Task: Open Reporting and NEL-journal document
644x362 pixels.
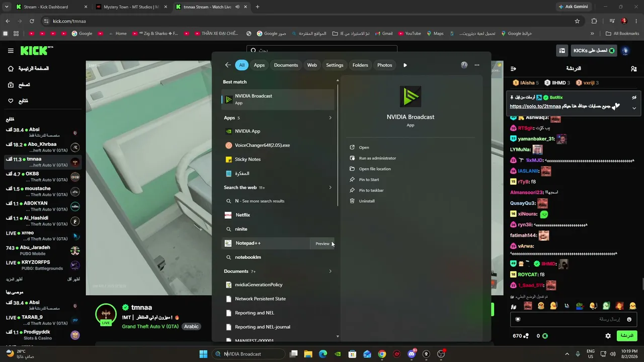Action: coord(278,327)
